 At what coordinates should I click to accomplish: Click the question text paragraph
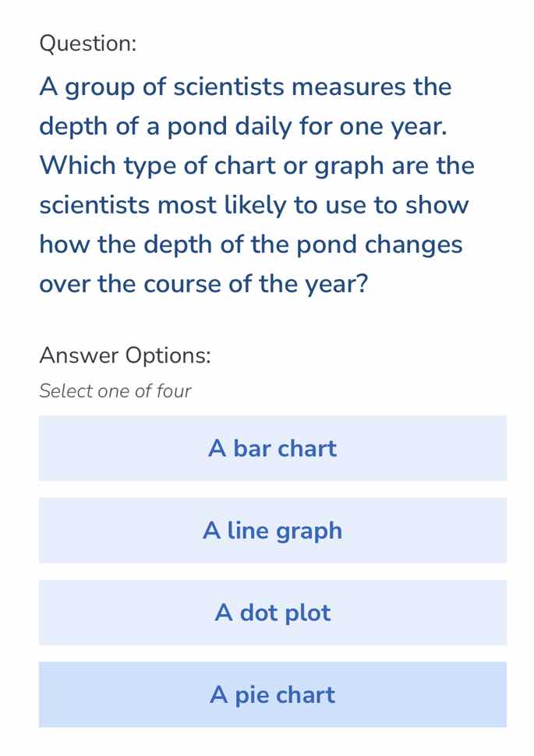coord(257,185)
